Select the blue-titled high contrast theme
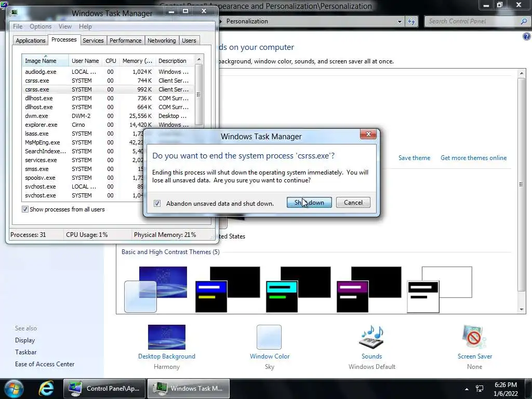 [228, 289]
